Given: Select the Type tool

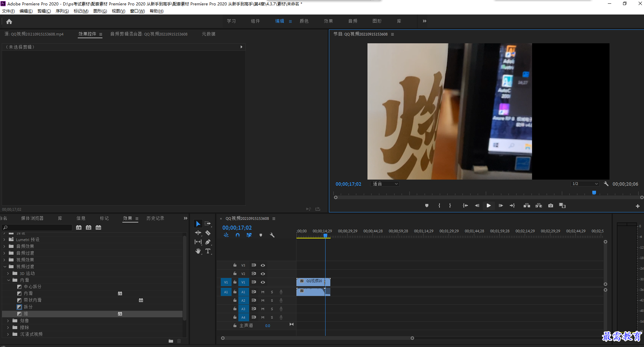Looking at the screenshot, I should [x=208, y=251].
